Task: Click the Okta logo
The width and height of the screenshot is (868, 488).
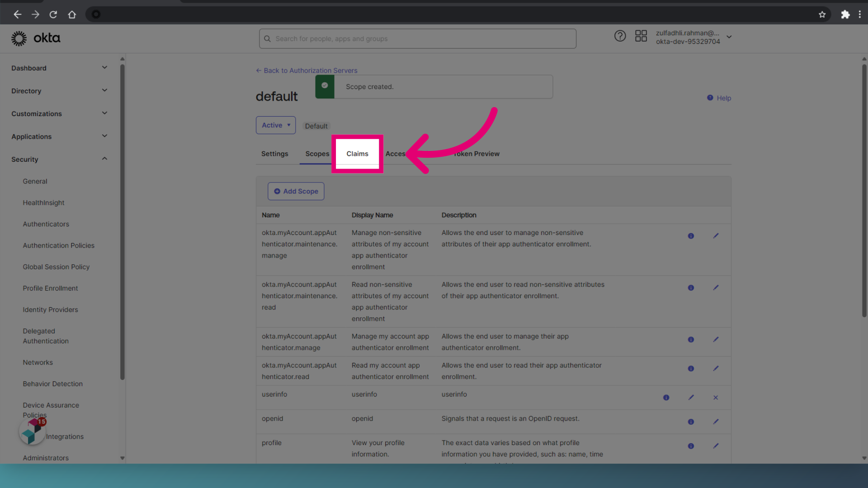Action: pos(36,38)
